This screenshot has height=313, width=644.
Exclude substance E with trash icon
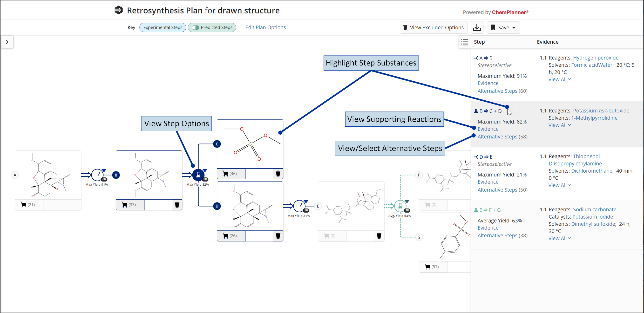pyautogui.click(x=379, y=236)
